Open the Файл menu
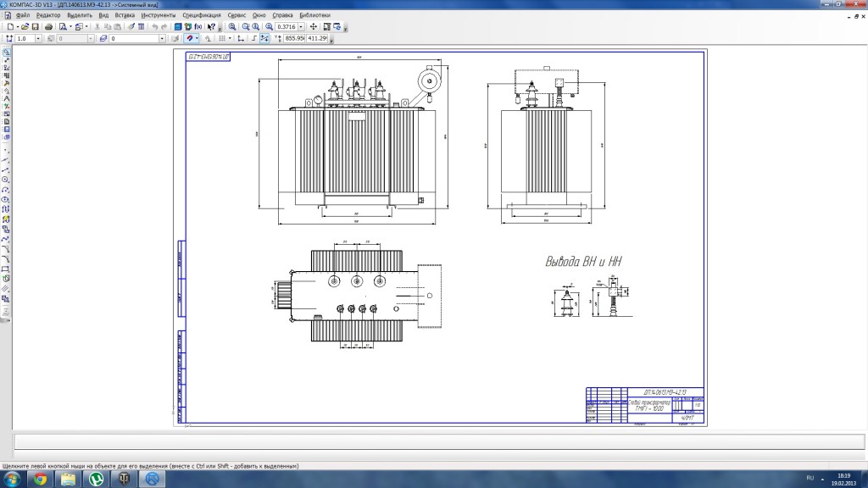The height and width of the screenshot is (488, 868). (23, 15)
